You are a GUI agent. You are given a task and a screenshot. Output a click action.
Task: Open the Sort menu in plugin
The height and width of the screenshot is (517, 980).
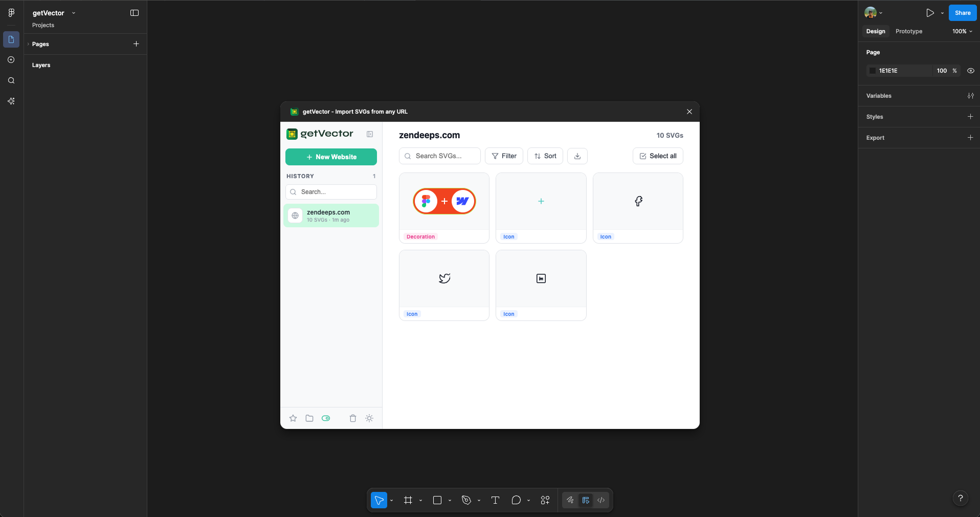pyautogui.click(x=545, y=156)
